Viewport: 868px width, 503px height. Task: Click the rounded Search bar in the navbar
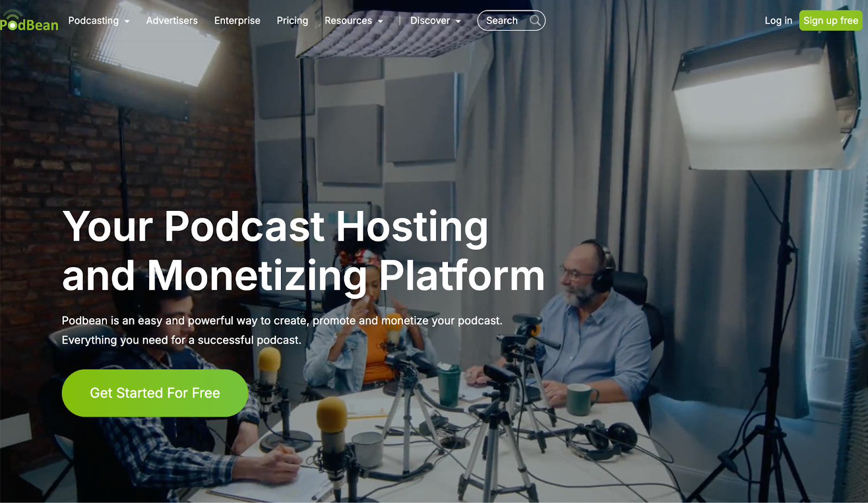510,21
